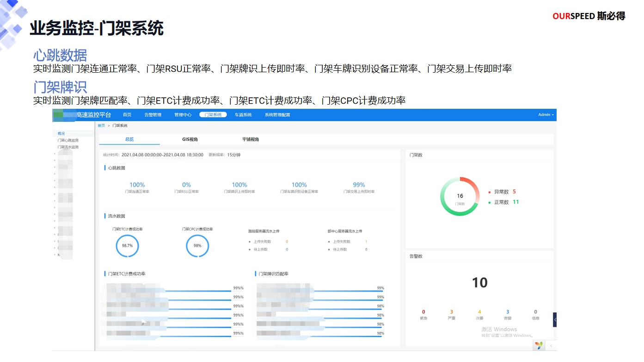Click the green 正常数 legend dot
Viewport: 644px width, 362px height.
pos(490,203)
